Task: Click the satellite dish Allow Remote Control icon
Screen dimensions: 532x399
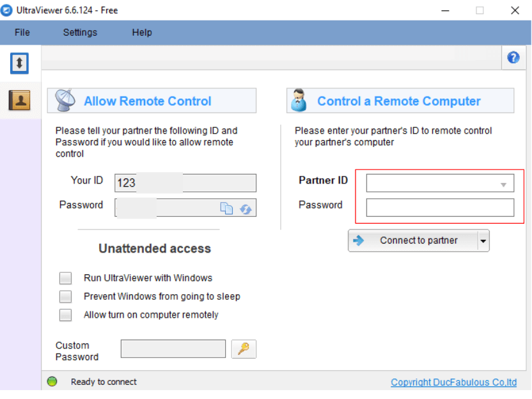Action: [65, 100]
